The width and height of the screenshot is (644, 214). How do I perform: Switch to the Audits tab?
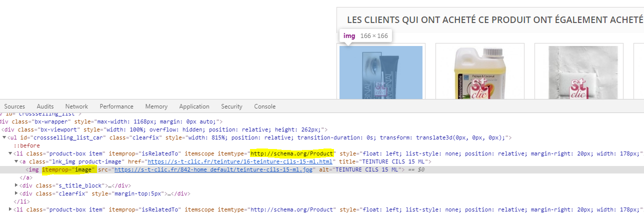(45, 106)
